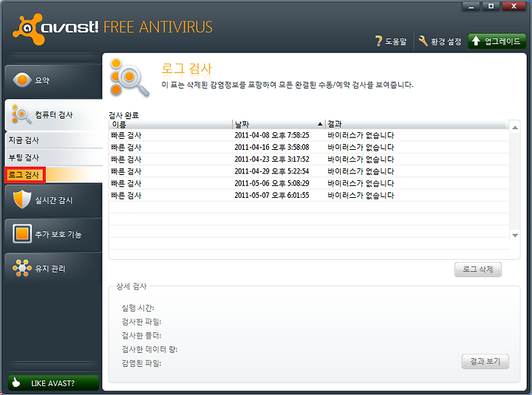The image size is (532, 395).
Task: Click the 업그레이드 upgrade button
Action: click(497, 41)
